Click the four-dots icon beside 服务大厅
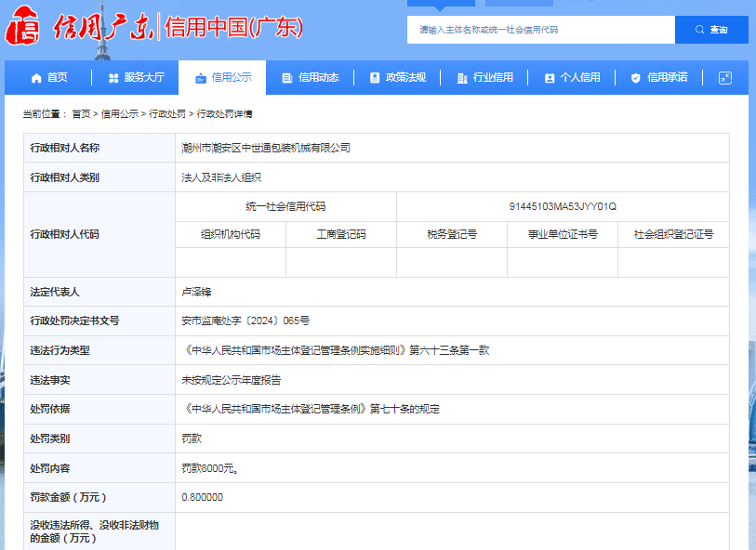 pos(113,78)
